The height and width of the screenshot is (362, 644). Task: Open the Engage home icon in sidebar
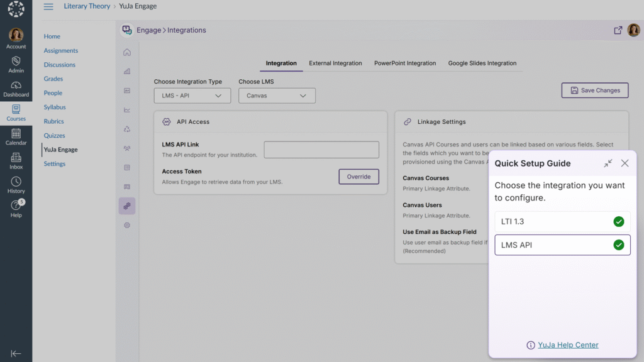127,52
